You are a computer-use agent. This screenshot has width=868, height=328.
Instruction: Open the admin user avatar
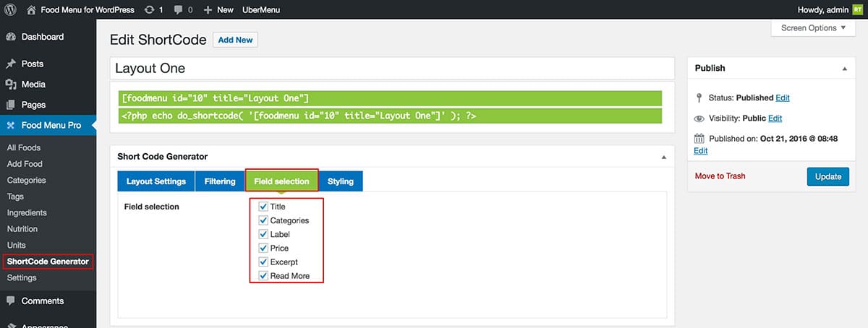857,10
